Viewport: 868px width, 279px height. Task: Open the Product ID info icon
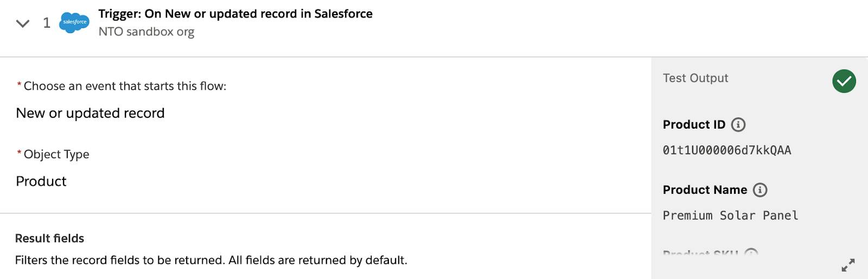point(738,125)
